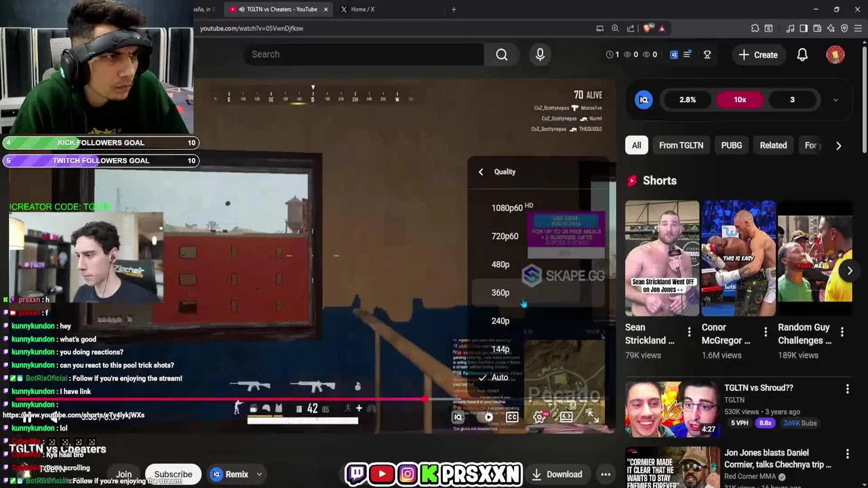Select 144p quality

coord(539,350)
